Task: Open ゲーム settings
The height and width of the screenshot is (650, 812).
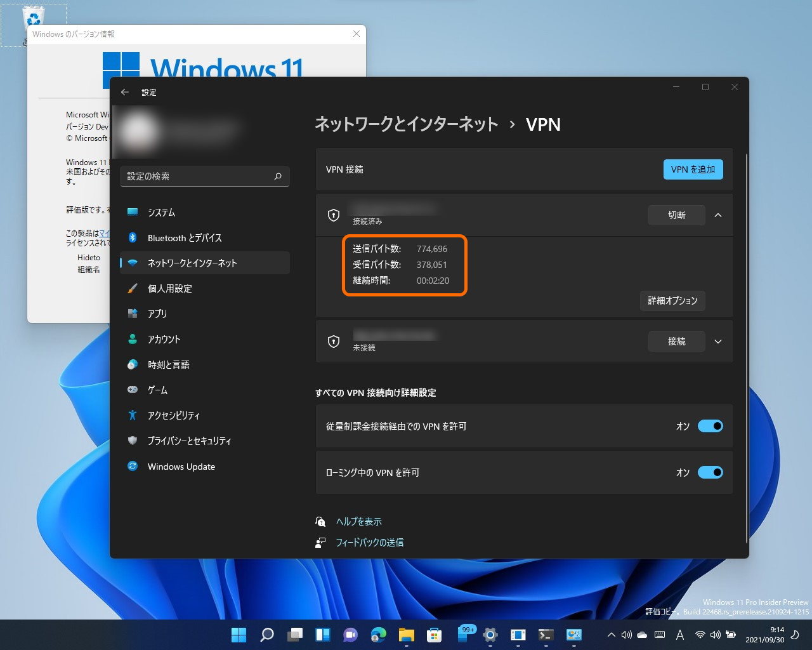Action: (x=156, y=390)
